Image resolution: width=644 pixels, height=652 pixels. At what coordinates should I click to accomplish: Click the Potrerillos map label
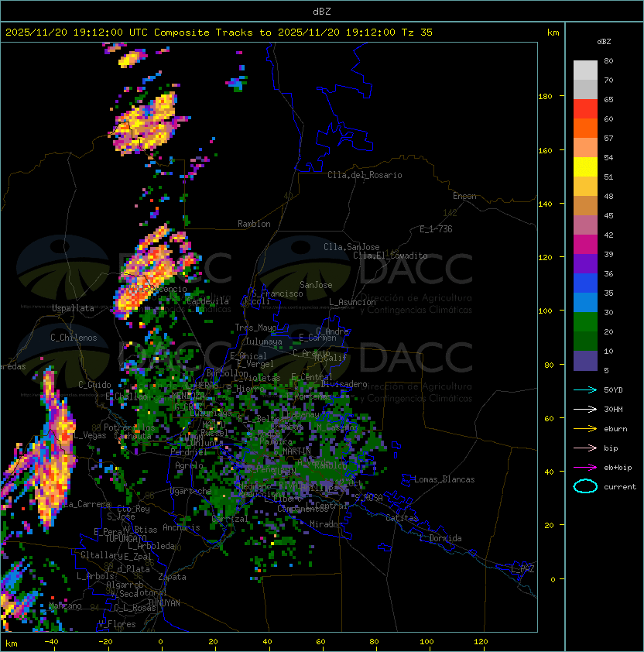(x=129, y=427)
